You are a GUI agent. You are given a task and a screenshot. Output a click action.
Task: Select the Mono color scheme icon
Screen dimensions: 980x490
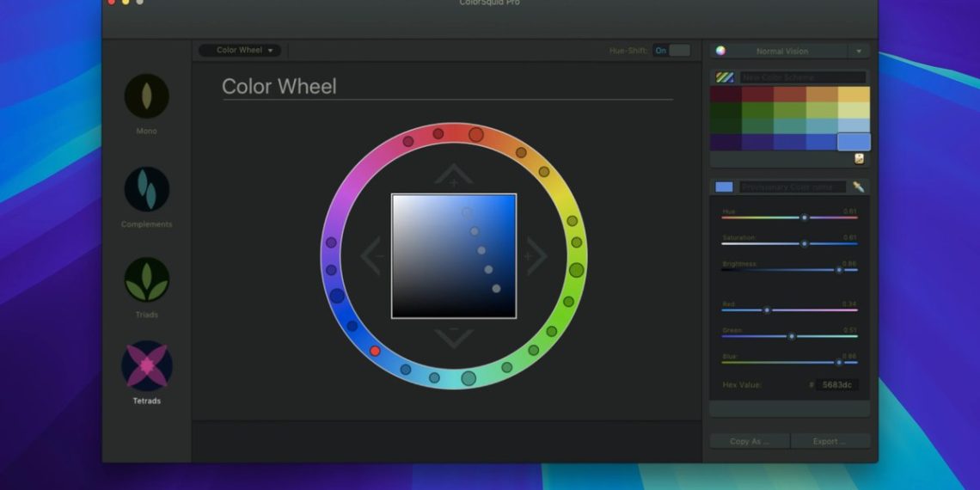point(146,96)
